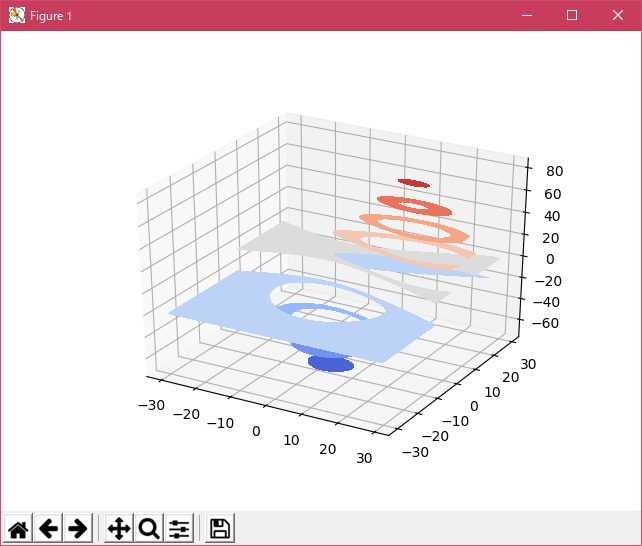642x546 pixels.
Task: Click the dark red top contour
Action: 413,183
